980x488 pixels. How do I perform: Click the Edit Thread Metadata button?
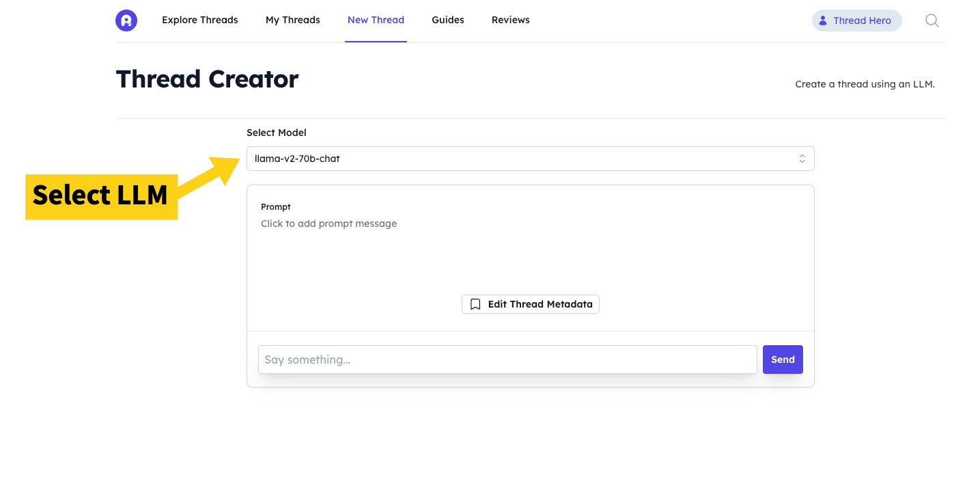pos(531,304)
